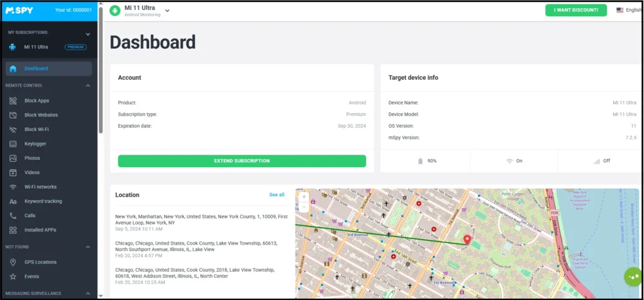644x300 pixels.
Task: Open the Block Apps sidebar icon
Action: click(13, 101)
